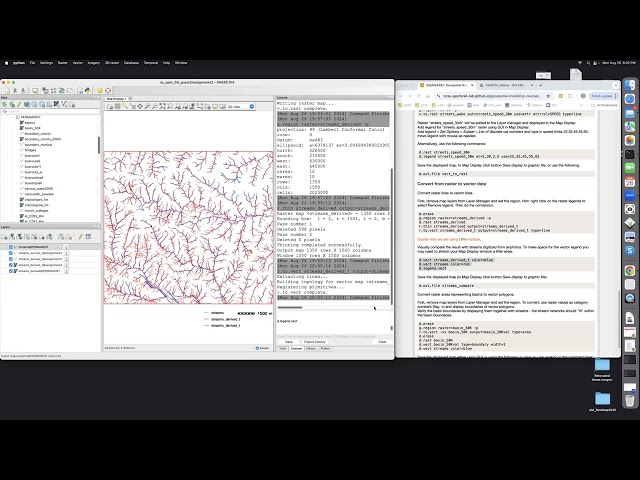Click first new-document icon in GRASS main toolbar
This screenshot has height=480, width=640.
7,90
